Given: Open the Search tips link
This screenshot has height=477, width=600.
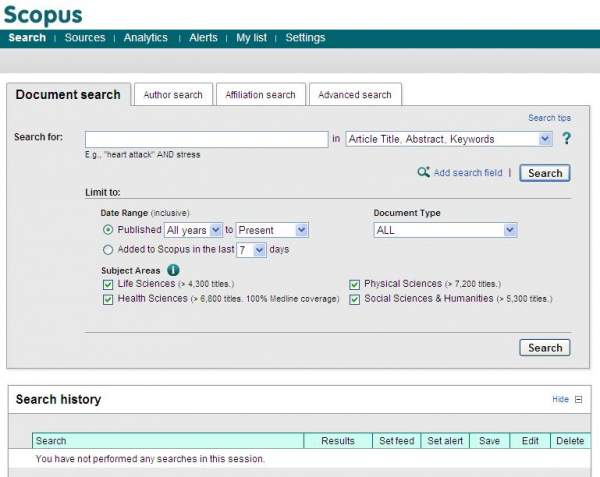Looking at the screenshot, I should [549, 118].
